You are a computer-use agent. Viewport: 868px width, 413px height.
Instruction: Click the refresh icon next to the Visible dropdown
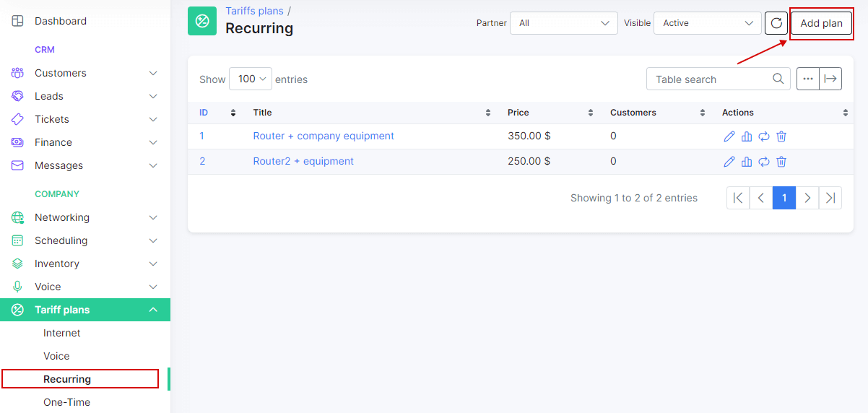coord(776,23)
